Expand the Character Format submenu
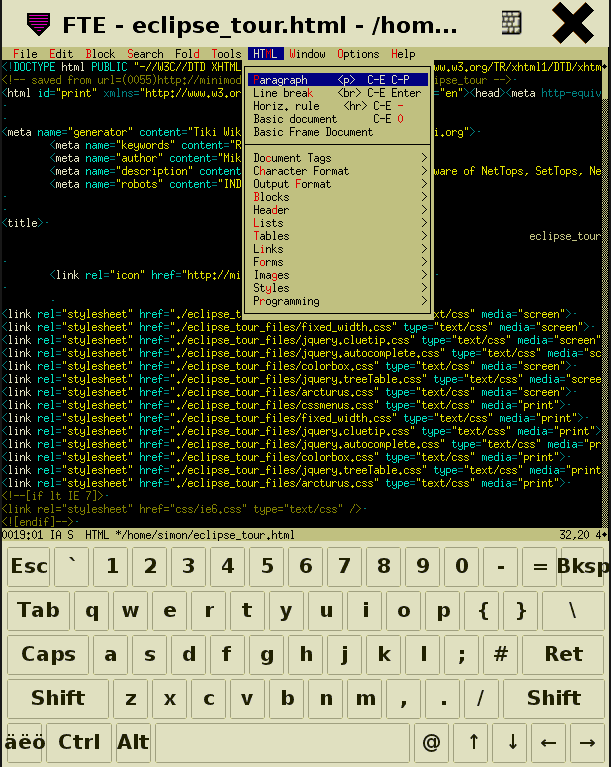 [x=338, y=171]
